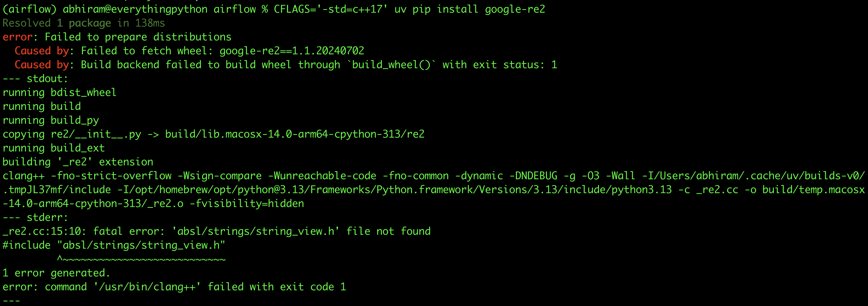Click the "running build_ext" output line
This screenshot has height=306, width=868.
click(x=54, y=148)
